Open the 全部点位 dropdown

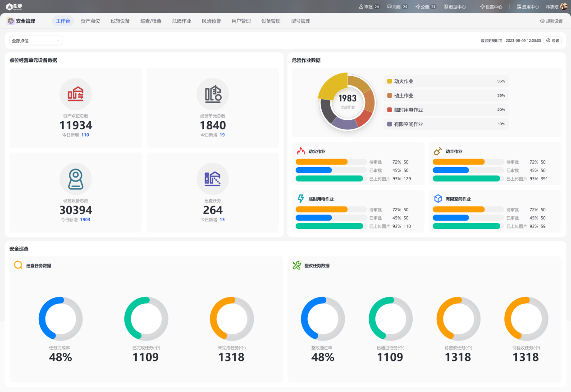click(x=36, y=41)
